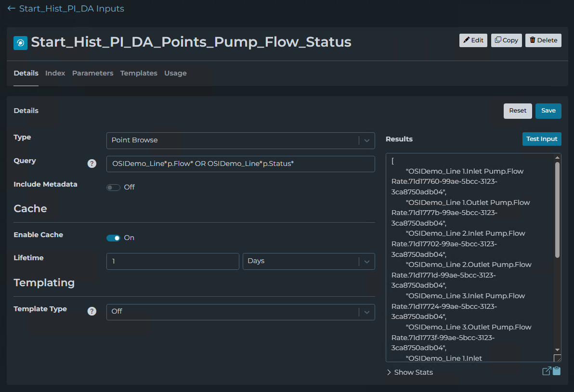Click the input type icon beside the title
Image resolution: width=574 pixels, height=392 pixels.
pos(21,43)
